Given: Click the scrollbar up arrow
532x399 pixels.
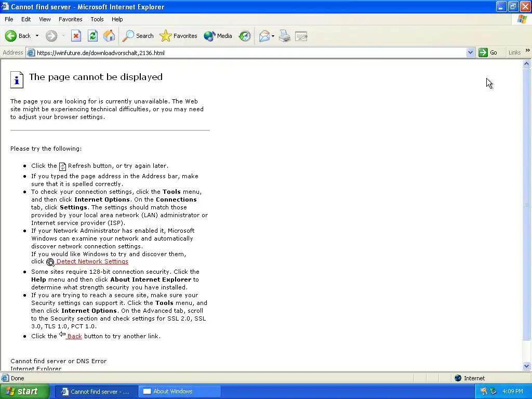Looking at the screenshot, I should click(527, 63).
